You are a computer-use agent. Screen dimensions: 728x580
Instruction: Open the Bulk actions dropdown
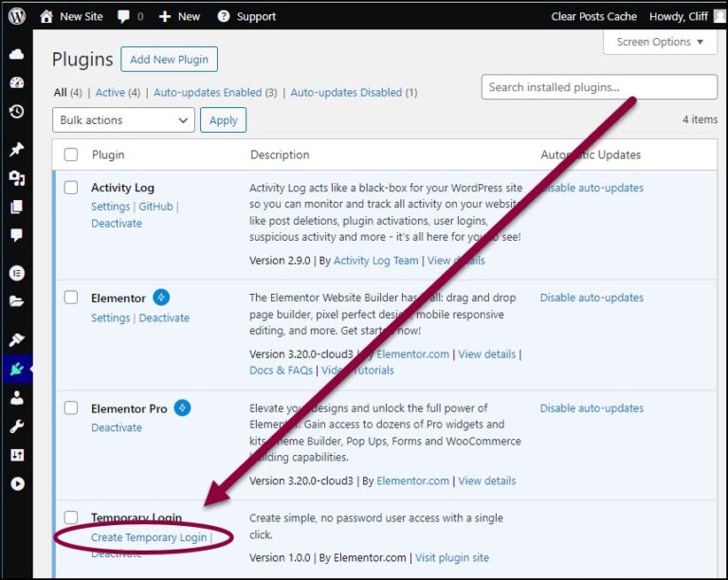(x=123, y=120)
